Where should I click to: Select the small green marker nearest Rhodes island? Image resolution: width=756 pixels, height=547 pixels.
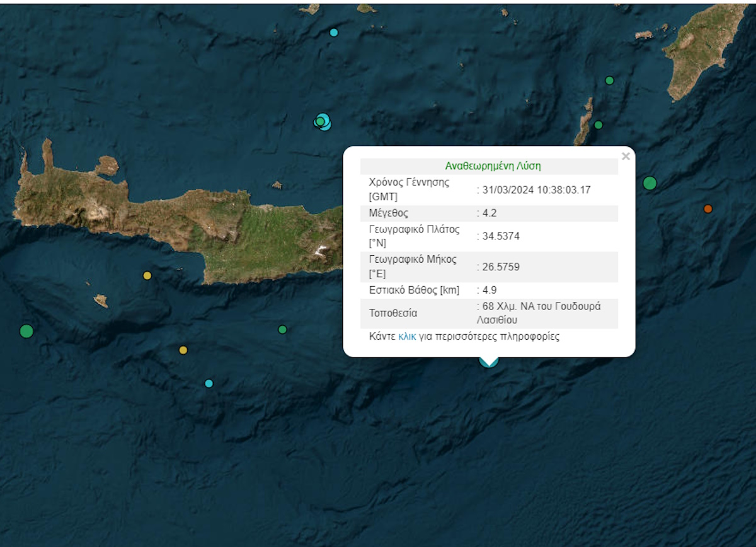[x=609, y=80]
